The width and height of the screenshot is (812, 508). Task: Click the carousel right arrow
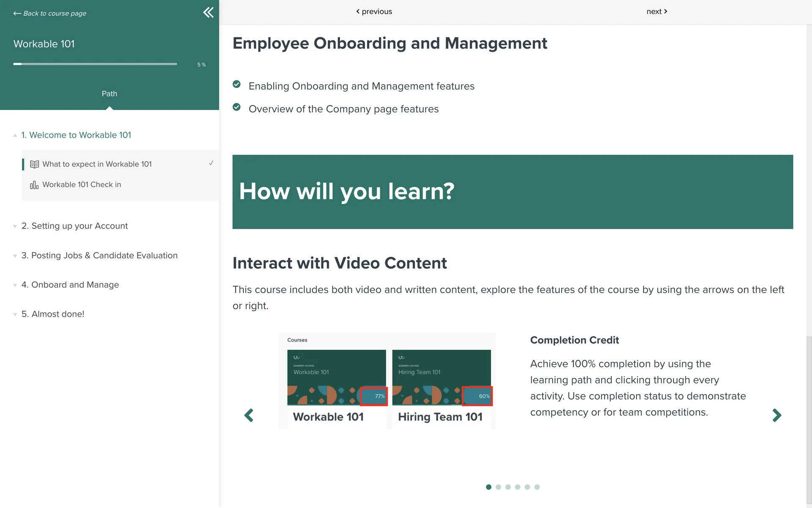[776, 415]
